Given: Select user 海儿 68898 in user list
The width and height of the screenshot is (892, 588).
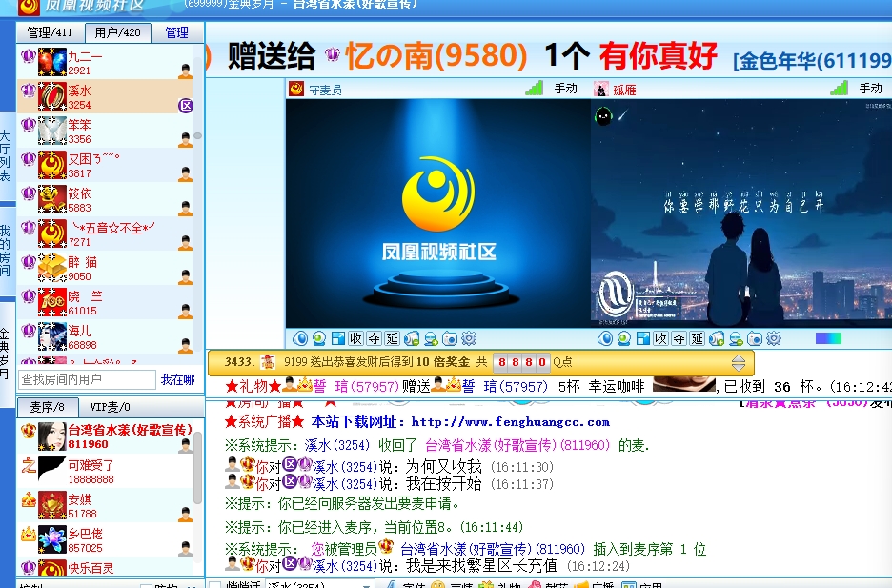Looking at the screenshot, I should pyautogui.click(x=105, y=336).
